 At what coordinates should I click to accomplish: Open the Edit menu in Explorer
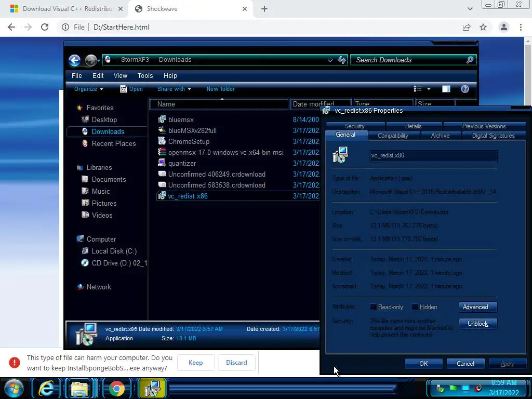[x=98, y=76]
